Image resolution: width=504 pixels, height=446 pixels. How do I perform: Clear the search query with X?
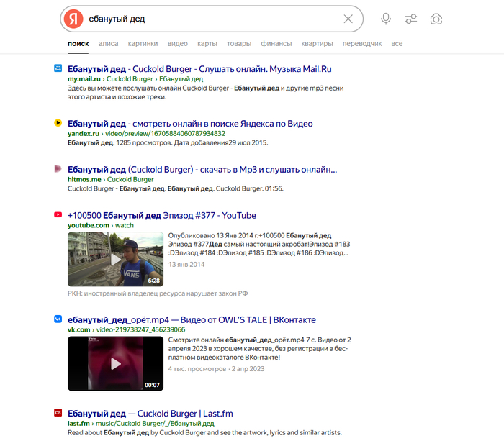point(348,19)
